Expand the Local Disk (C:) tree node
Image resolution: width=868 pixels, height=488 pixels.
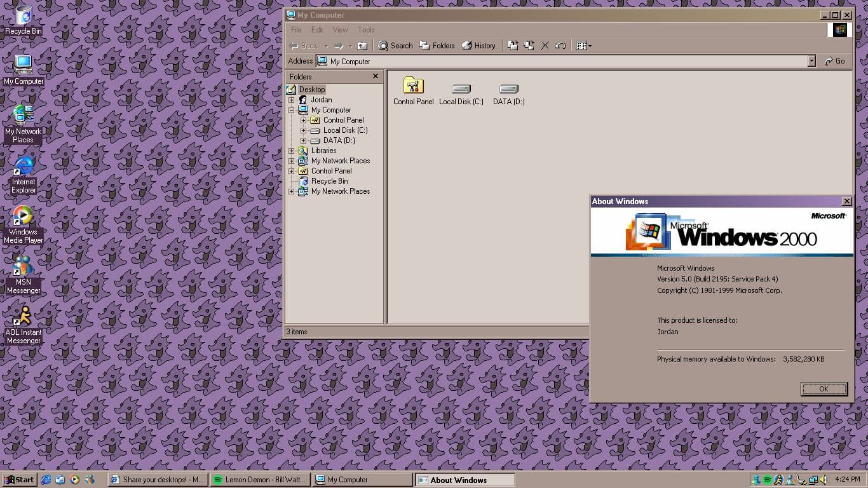click(304, 130)
